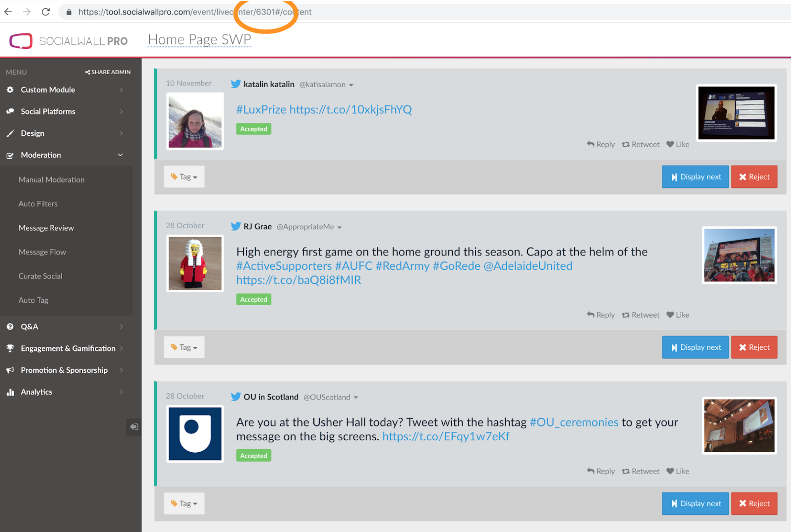Viewport: 791px width, 532px height.
Task: Reply to the katalin katalin tweet
Action: [601, 144]
